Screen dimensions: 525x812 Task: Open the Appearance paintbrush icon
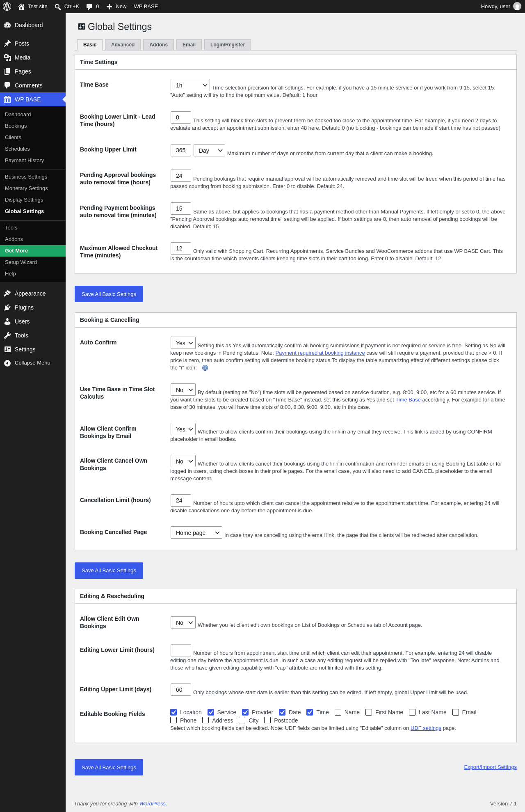[x=7, y=294]
